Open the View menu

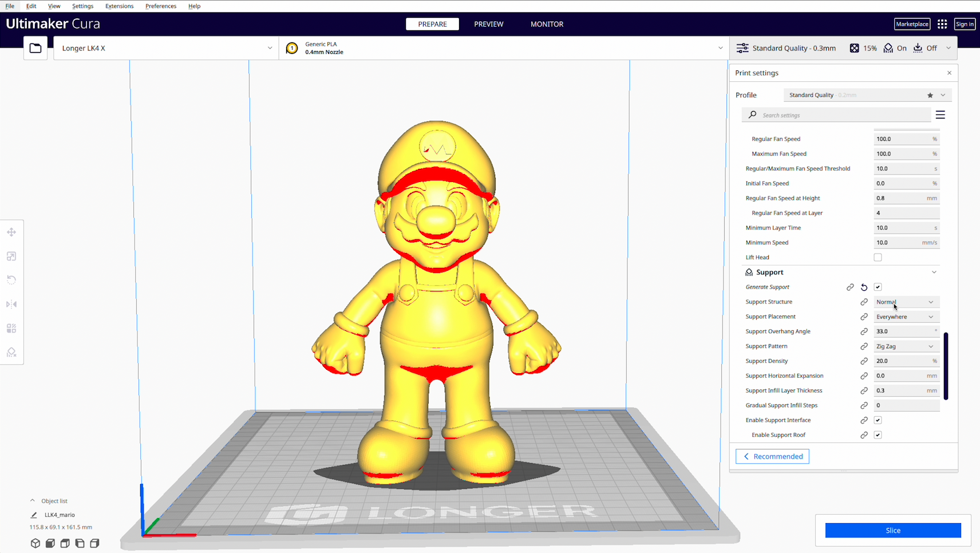coord(54,6)
